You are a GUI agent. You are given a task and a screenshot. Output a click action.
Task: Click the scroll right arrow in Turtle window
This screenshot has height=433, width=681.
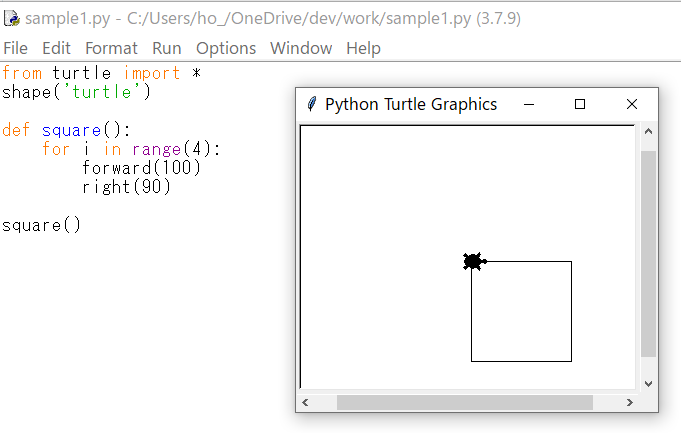(630, 403)
